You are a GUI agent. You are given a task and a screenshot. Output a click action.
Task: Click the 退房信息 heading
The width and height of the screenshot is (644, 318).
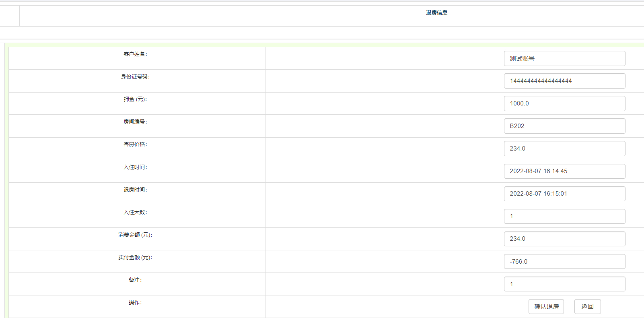click(x=437, y=12)
